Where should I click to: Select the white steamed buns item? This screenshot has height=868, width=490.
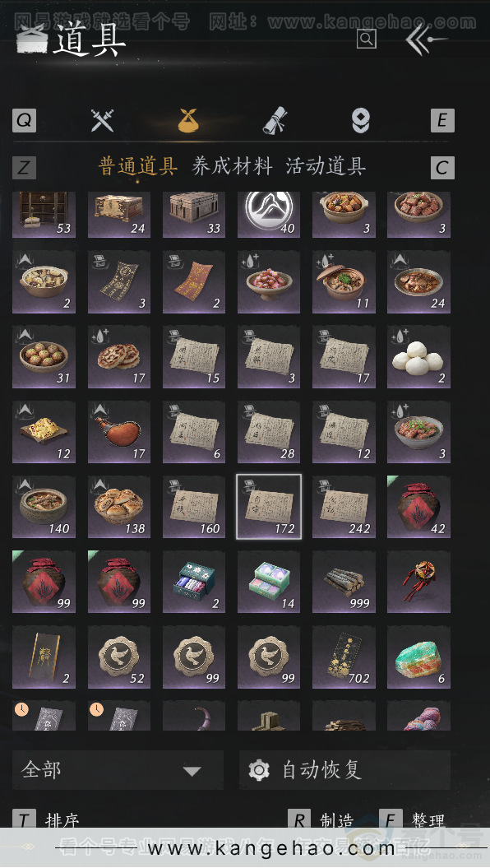(418, 356)
